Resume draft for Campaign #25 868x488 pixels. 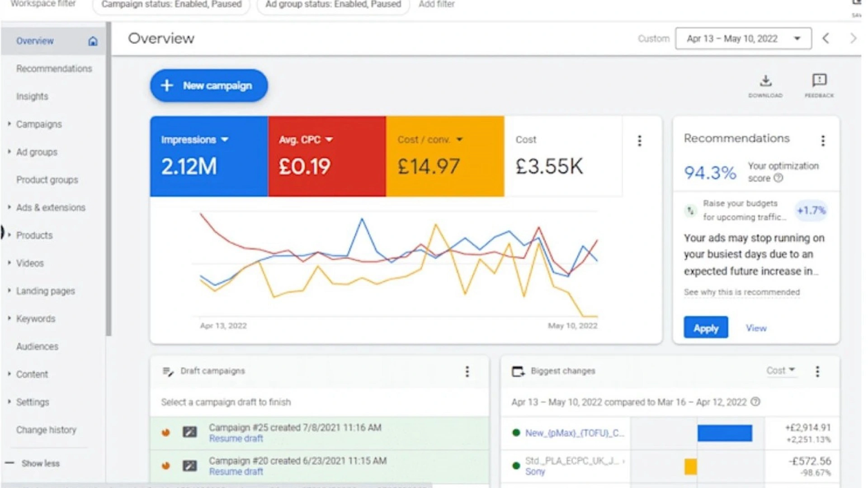236,439
